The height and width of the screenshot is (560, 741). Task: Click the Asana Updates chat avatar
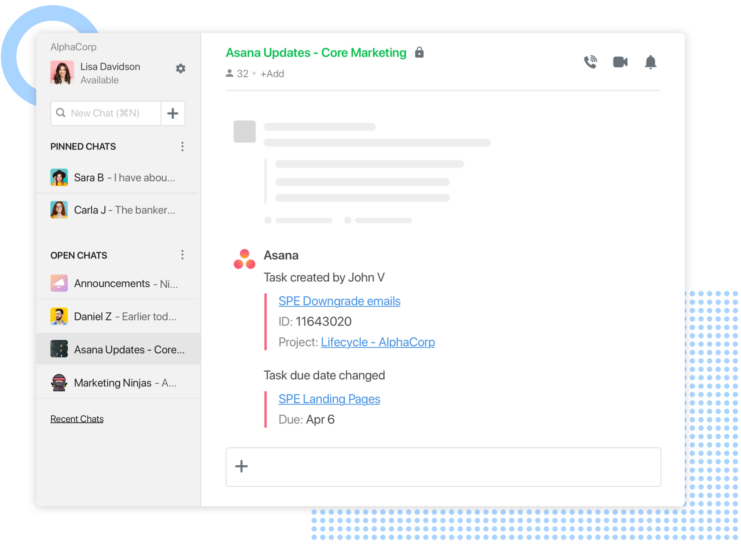click(x=59, y=349)
